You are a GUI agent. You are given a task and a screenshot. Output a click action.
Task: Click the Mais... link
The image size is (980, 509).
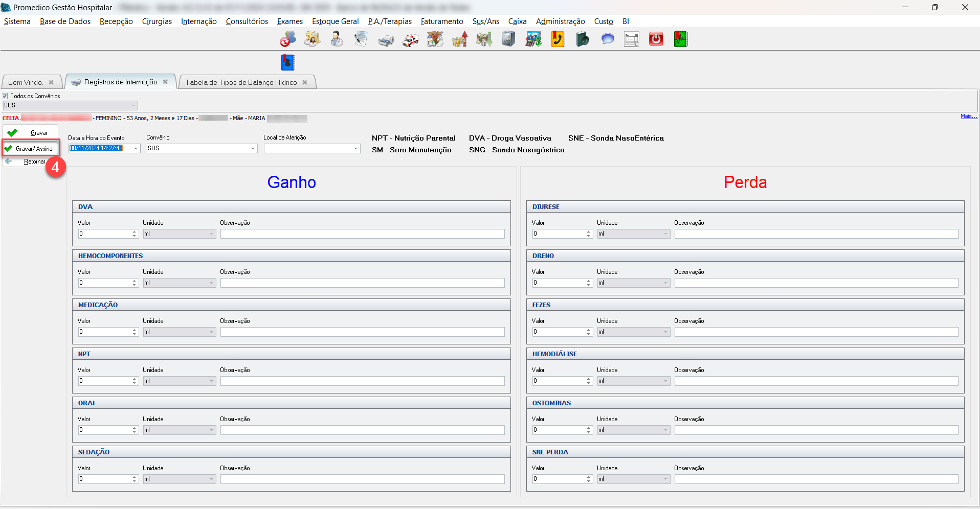[968, 117]
